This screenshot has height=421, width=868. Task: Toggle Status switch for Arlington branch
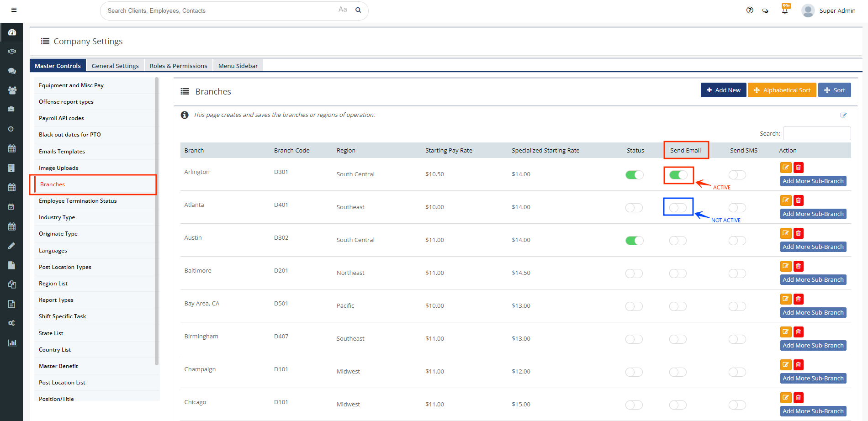tap(634, 175)
